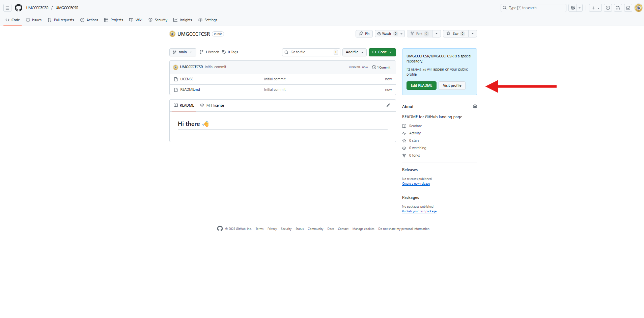Open the issues icon in top bar
Viewport: 644px width, 318px height.
(x=608, y=8)
